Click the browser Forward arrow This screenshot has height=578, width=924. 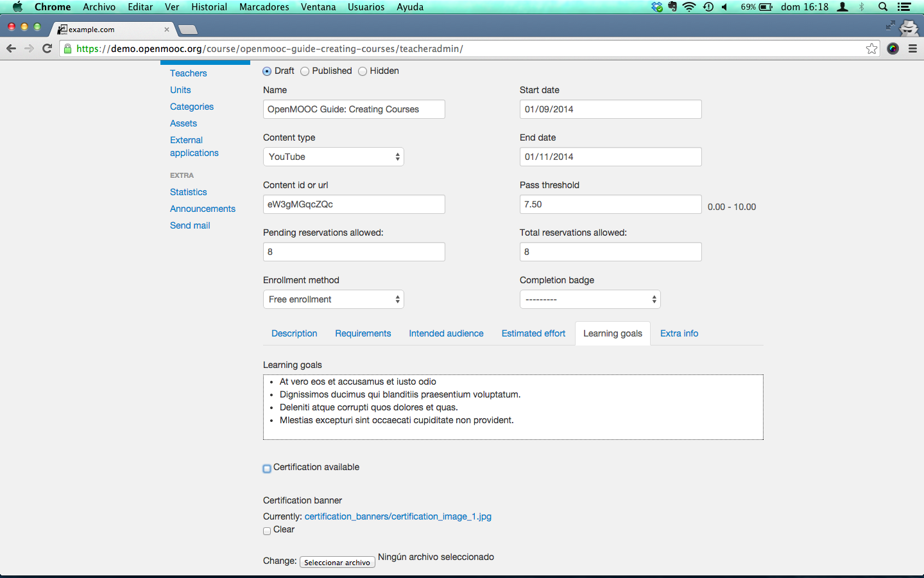tap(29, 48)
